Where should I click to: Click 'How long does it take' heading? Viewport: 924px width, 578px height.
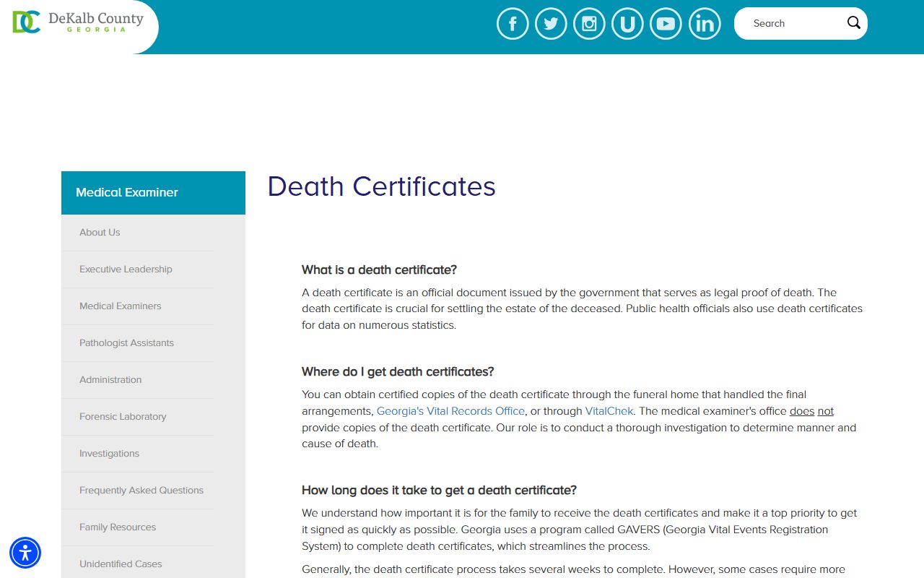439,491
